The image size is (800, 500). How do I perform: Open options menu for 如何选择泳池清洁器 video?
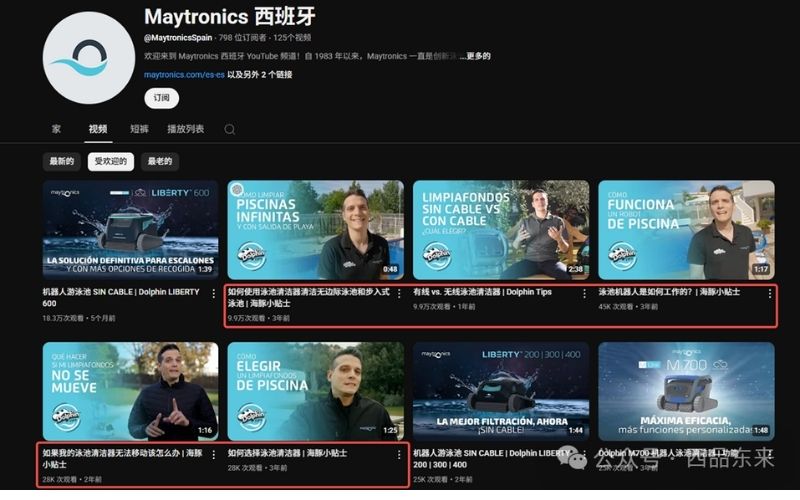click(x=399, y=455)
